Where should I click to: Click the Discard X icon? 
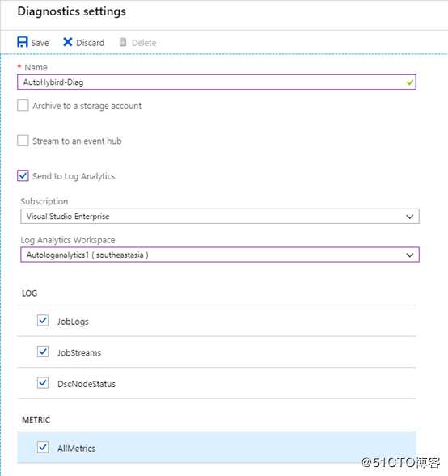67,42
